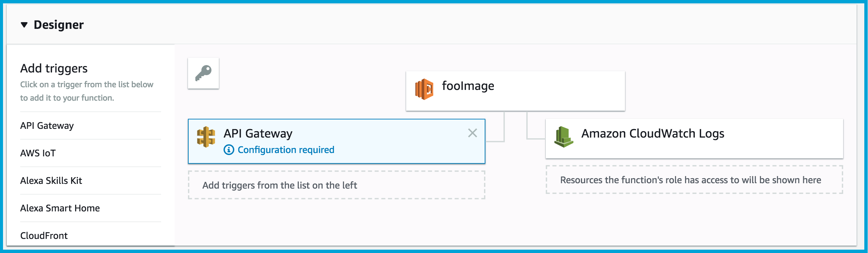Click the dashed add triggers placeholder area
The height and width of the screenshot is (253, 868).
[337, 185]
